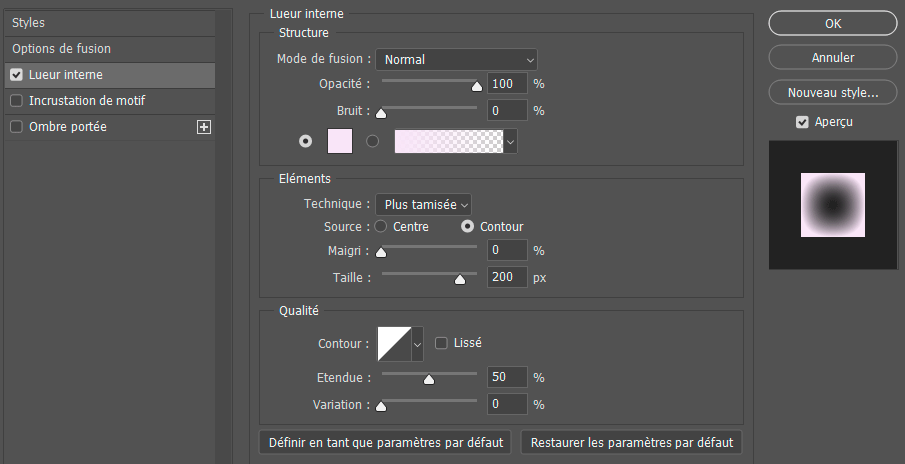Viewport: 905px width, 464px height.
Task: Open the Mode de fusion dropdown
Action: tap(456, 60)
